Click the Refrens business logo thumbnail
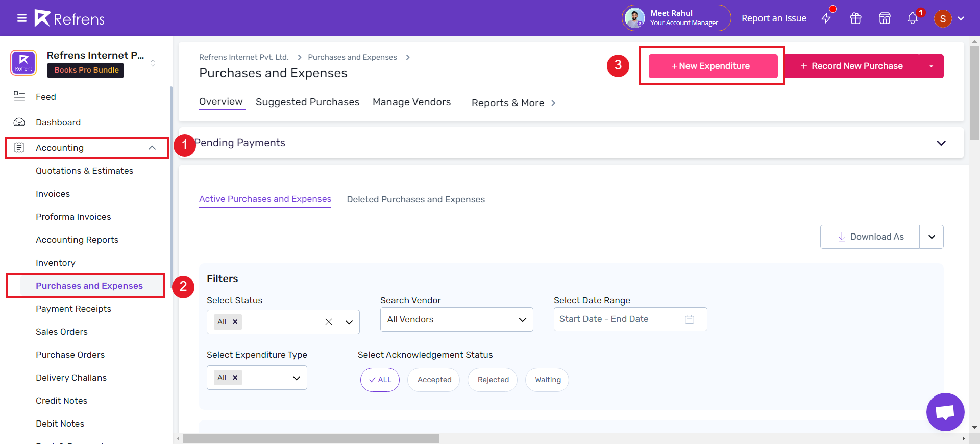This screenshot has width=980, height=444. pyautogui.click(x=23, y=63)
